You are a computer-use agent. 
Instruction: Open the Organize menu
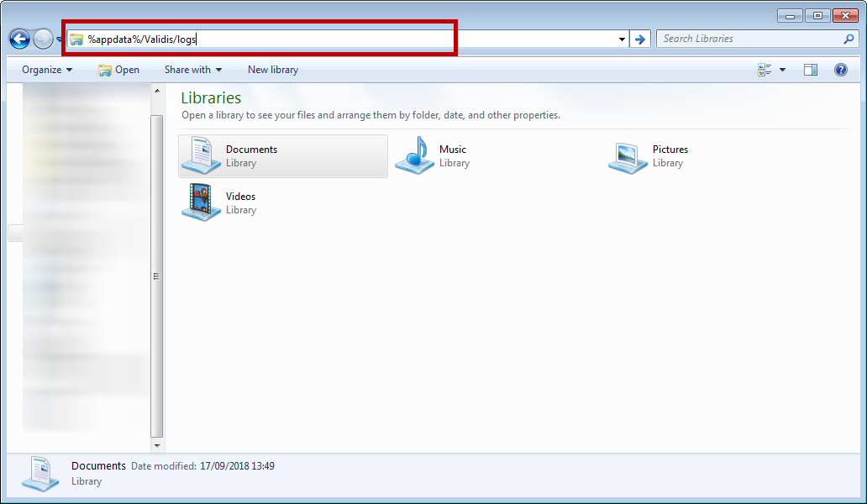(x=47, y=70)
